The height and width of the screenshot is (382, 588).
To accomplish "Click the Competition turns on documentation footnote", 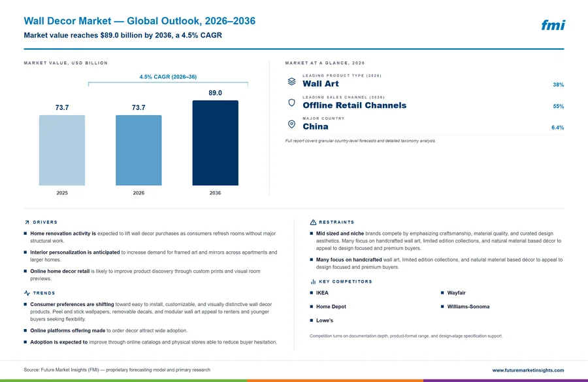I will coord(406,336).
